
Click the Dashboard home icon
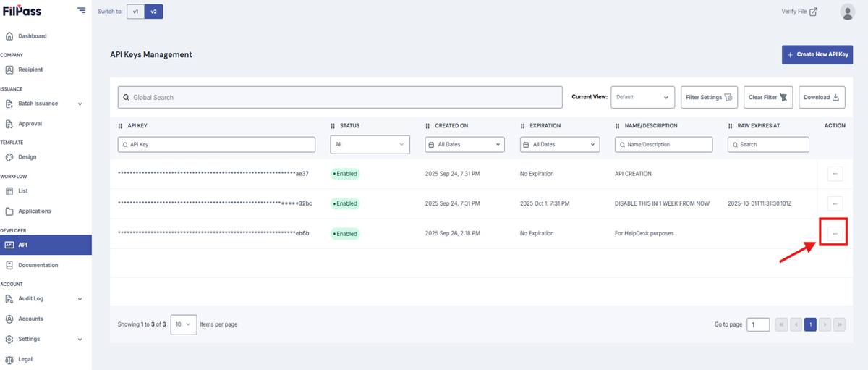[x=9, y=36]
